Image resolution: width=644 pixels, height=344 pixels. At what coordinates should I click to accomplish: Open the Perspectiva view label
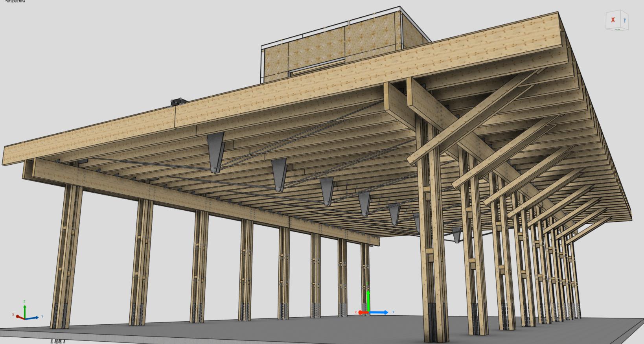(x=14, y=2)
